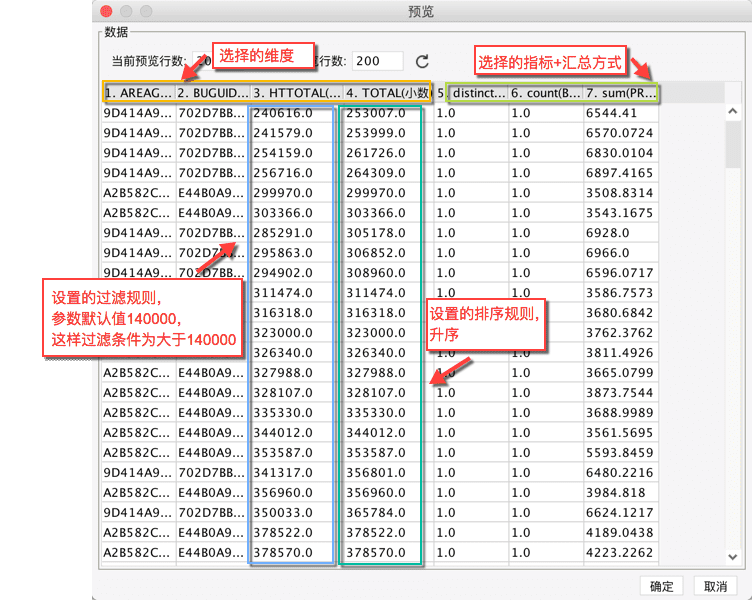The image size is (752, 600).
Task: Click the 确定 confirm button
Action: pyautogui.click(x=661, y=586)
